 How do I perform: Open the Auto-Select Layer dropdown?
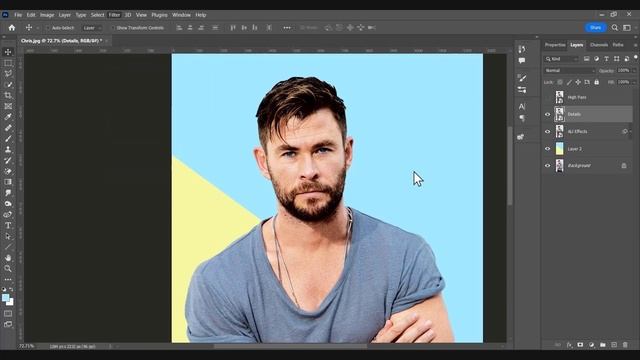pyautogui.click(x=92, y=28)
